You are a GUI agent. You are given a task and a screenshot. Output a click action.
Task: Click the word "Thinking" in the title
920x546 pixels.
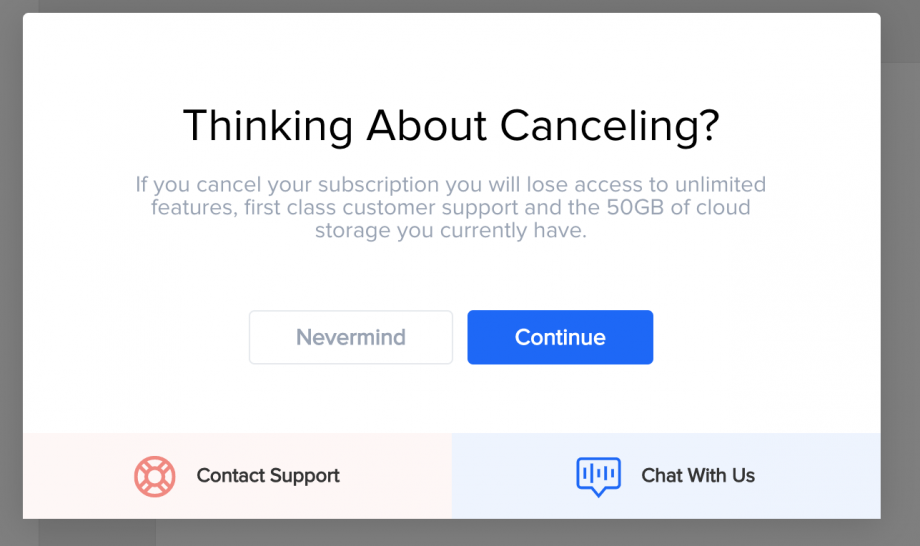[268, 127]
